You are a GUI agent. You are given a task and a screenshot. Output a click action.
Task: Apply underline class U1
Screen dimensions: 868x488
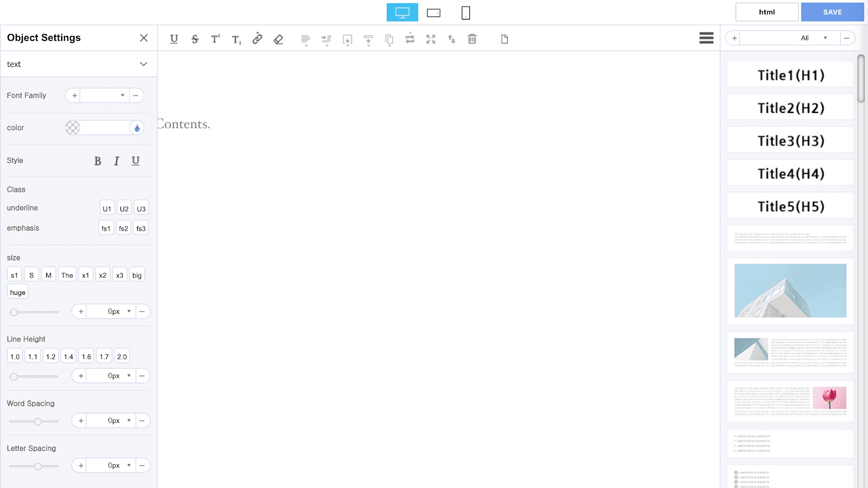(107, 208)
